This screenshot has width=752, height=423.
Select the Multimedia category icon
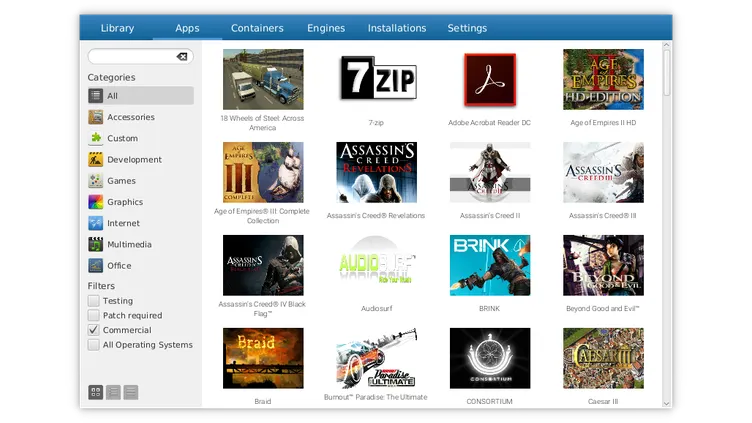point(95,244)
